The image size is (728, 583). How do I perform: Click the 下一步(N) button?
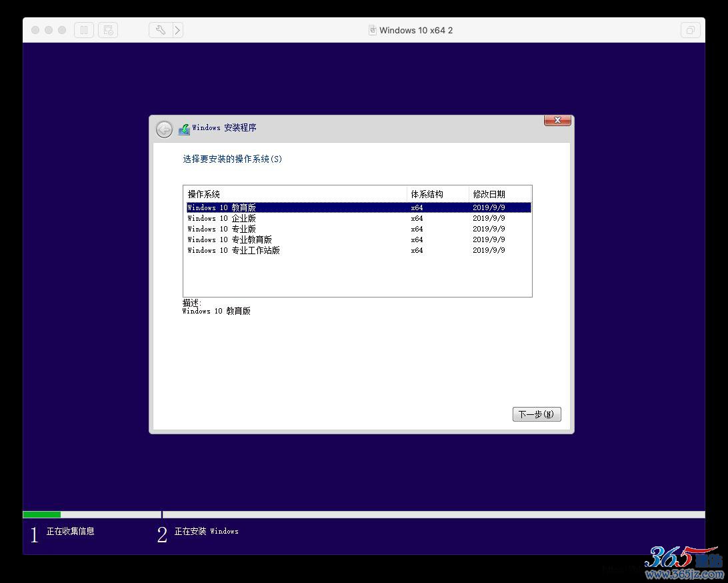coord(537,414)
